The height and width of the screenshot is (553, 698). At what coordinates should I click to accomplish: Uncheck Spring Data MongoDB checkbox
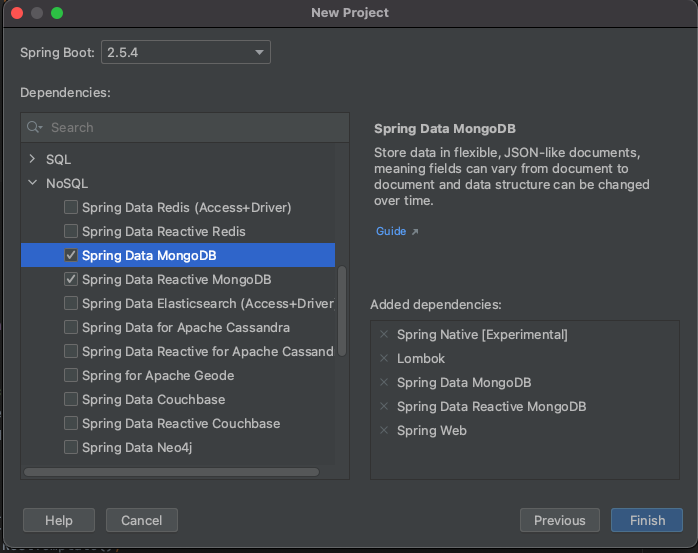(71, 256)
